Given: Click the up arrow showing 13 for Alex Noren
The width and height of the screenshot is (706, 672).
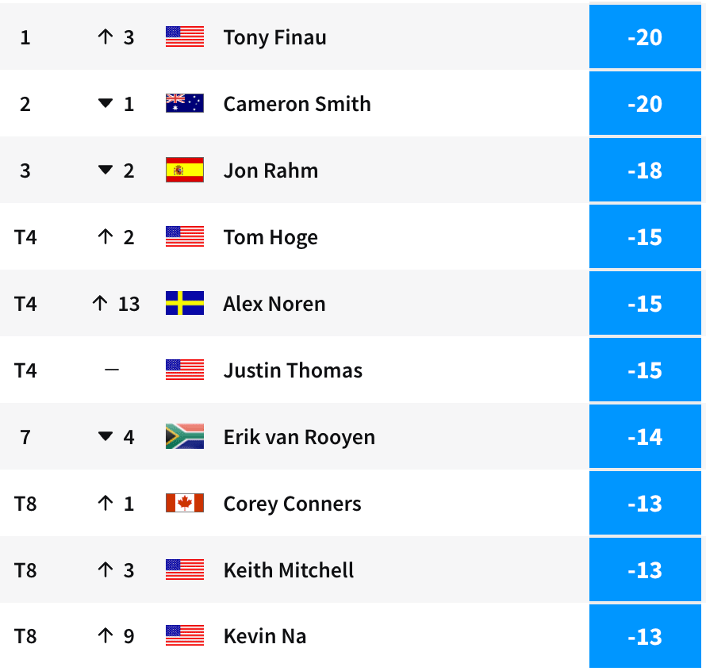Looking at the screenshot, I should pyautogui.click(x=99, y=304).
